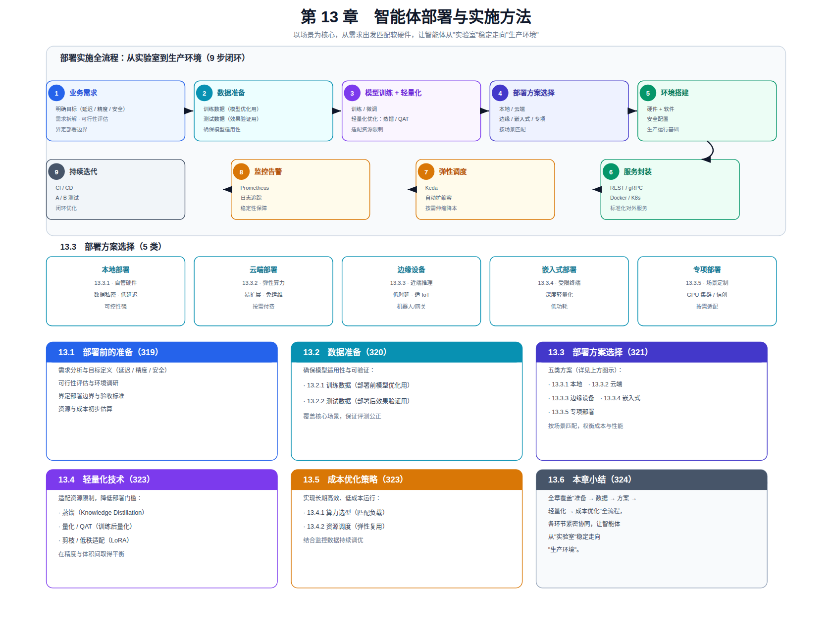Click the text Prometheus in 监控告警

click(255, 188)
